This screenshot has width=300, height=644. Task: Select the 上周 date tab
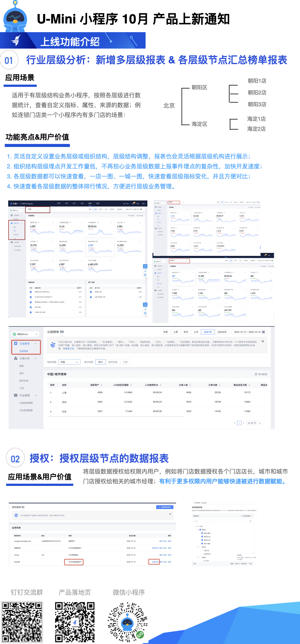click(x=175, y=332)
